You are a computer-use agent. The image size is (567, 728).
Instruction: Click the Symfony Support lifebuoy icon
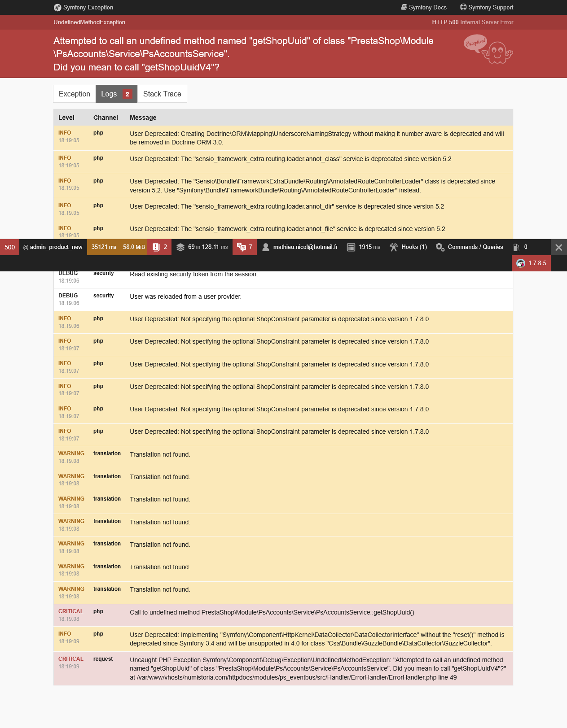(x=463, y=7)
